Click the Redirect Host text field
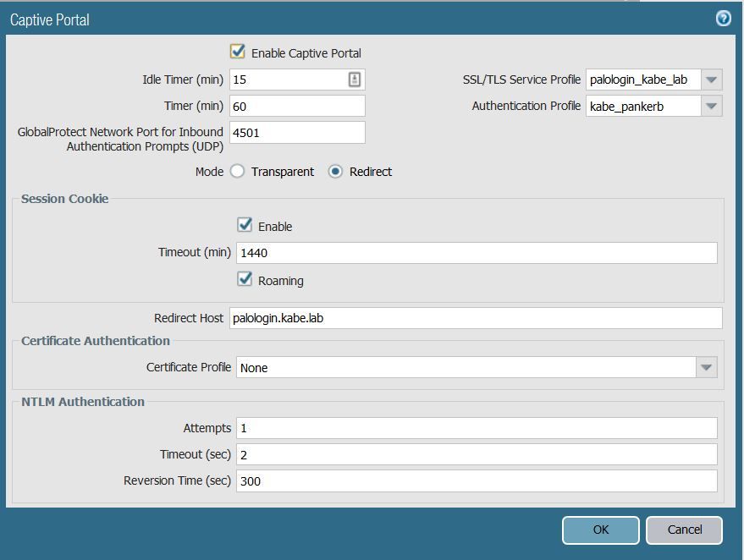 point(476,318)
